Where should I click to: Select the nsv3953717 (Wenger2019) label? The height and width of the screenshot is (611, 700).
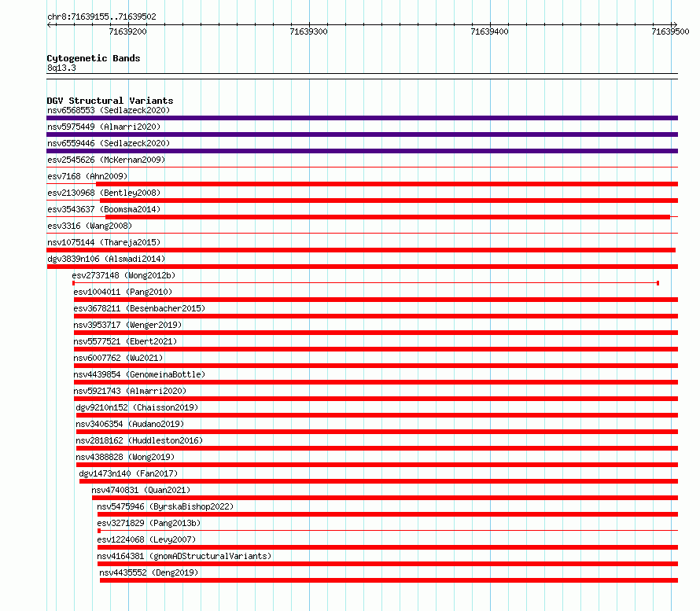coord(127,325)
